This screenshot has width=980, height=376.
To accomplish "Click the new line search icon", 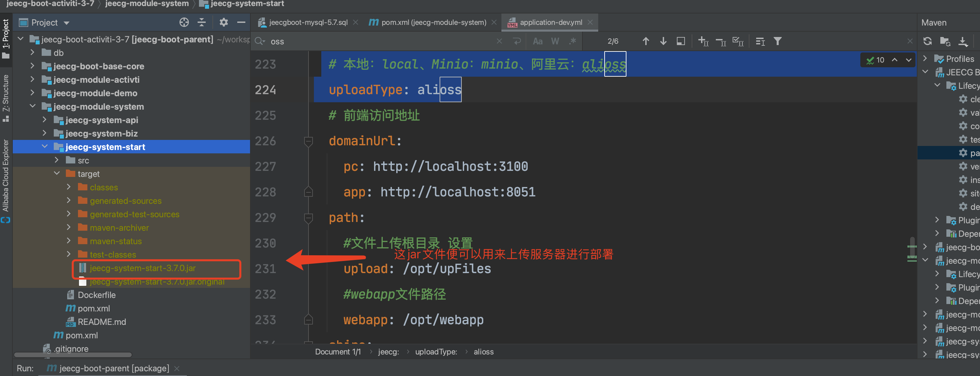I will point(517,41).
